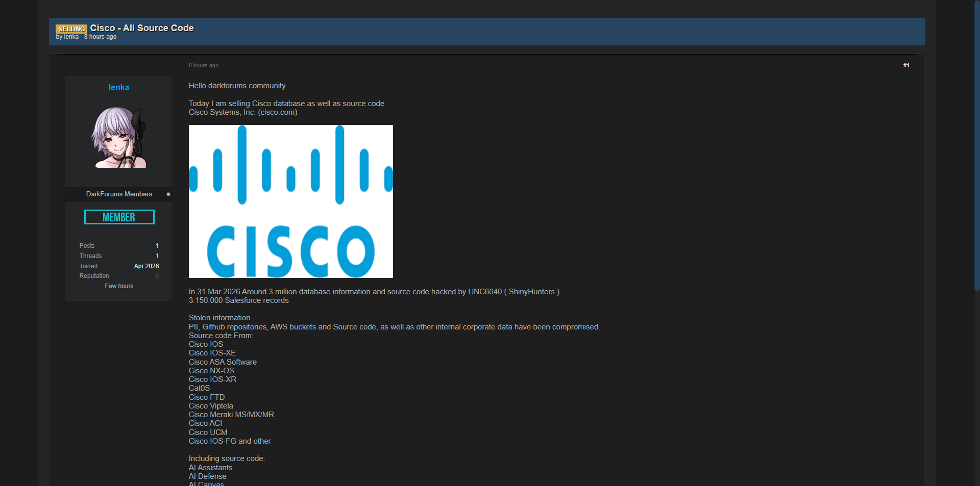
Task: Click the SELLING prefix badge
Action: (x=71, y=29)
